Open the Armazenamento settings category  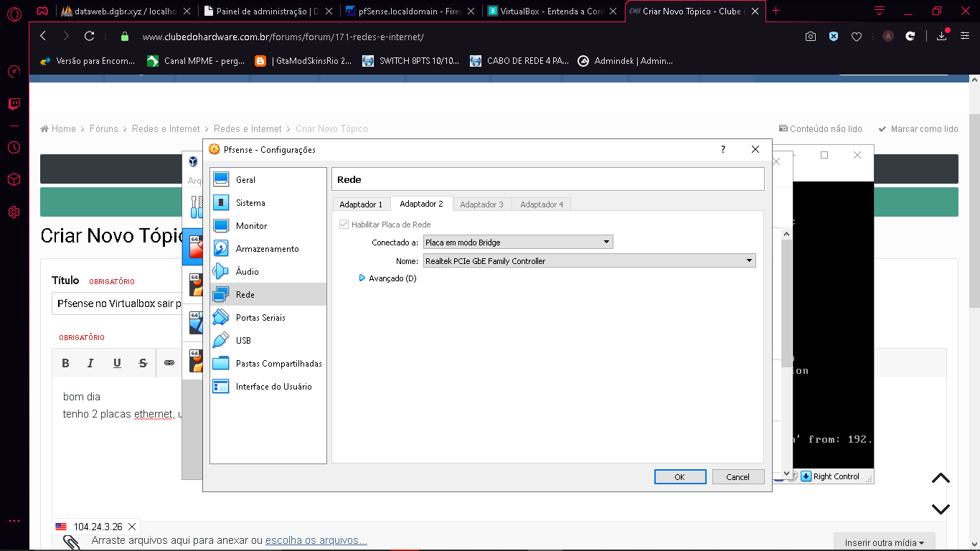click(268, 249)
